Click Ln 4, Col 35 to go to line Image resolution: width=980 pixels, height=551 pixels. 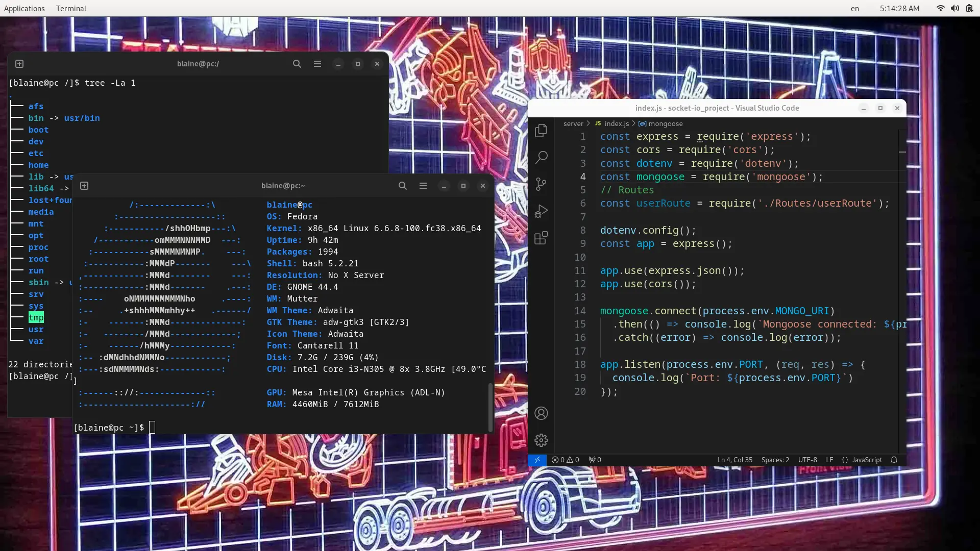735,460
